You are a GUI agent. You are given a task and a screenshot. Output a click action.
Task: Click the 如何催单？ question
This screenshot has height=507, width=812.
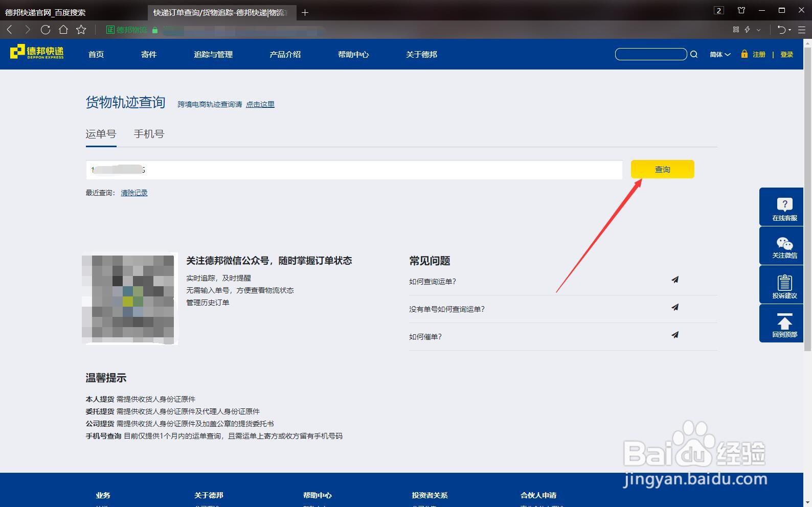click(x=425, y=337)
